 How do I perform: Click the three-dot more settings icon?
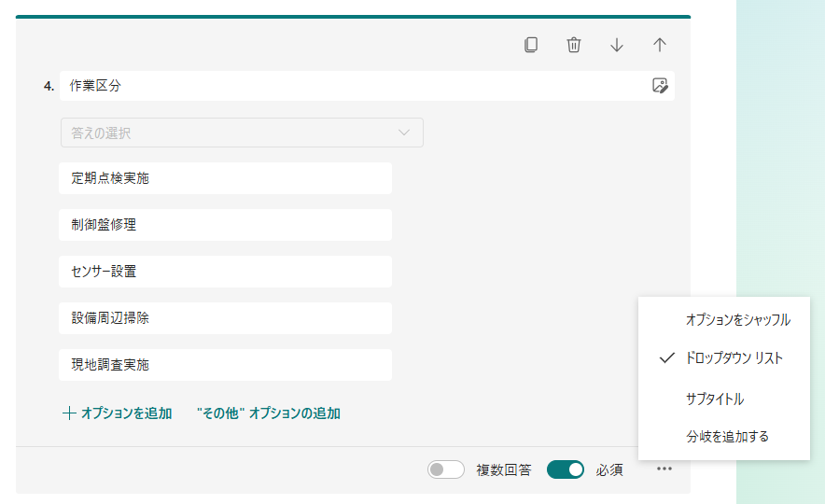coord(664,469)
